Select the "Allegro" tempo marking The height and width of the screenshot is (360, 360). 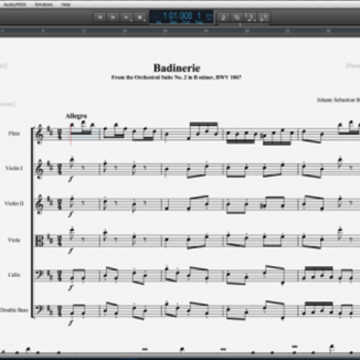click(x=76, y=116)
